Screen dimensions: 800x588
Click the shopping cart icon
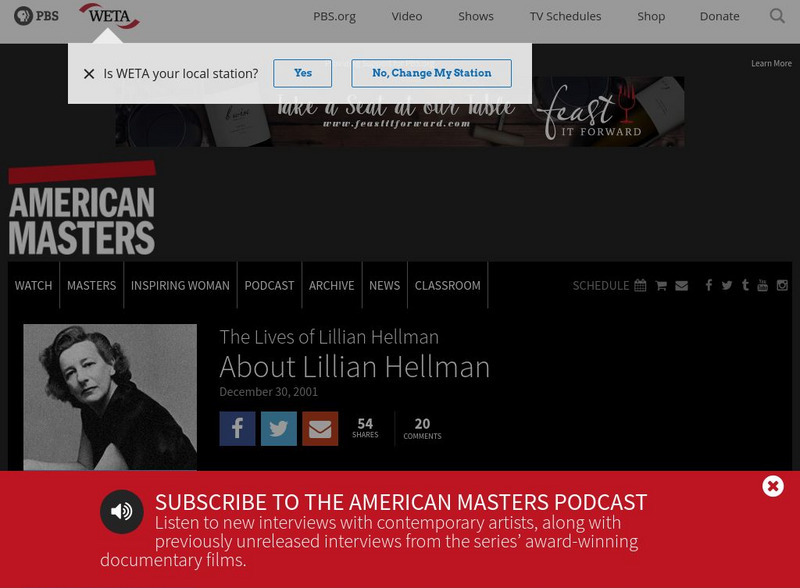click(661, 285)
